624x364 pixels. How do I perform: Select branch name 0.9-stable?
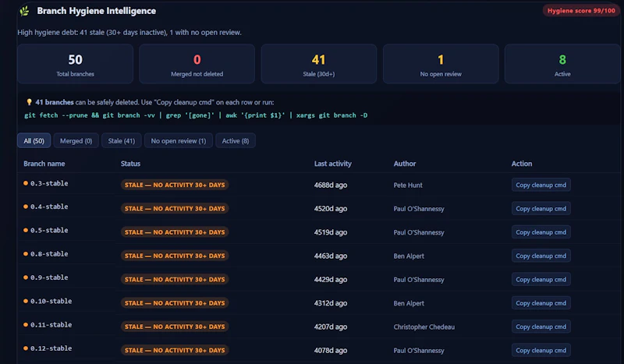tap(49, 277)
